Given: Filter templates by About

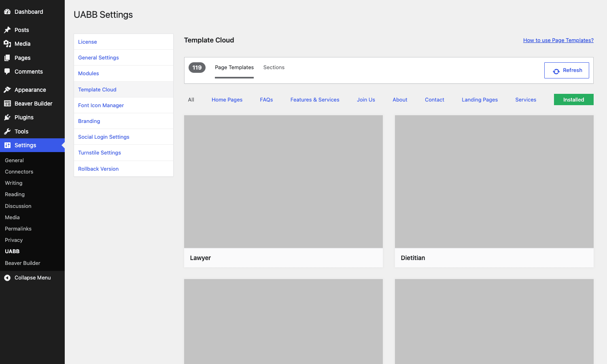Looking at the screenshot, I should pos(400,99).
